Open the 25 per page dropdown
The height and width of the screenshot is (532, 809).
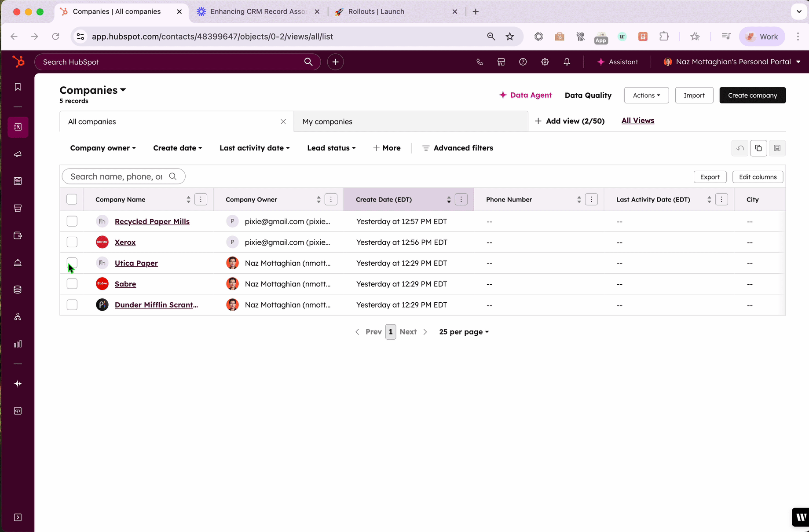pos(464,332)
